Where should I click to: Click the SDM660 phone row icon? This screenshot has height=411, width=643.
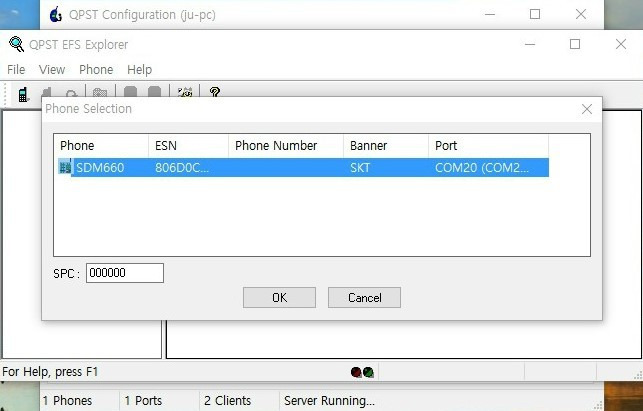(x=65, y=167)
